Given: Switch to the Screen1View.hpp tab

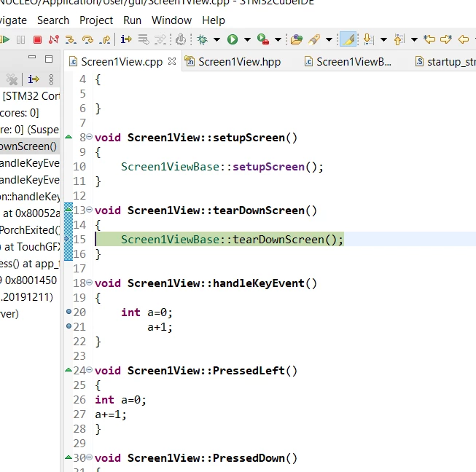Looking at the screenshot, I should pyautogui.click(x=233, y=62).
